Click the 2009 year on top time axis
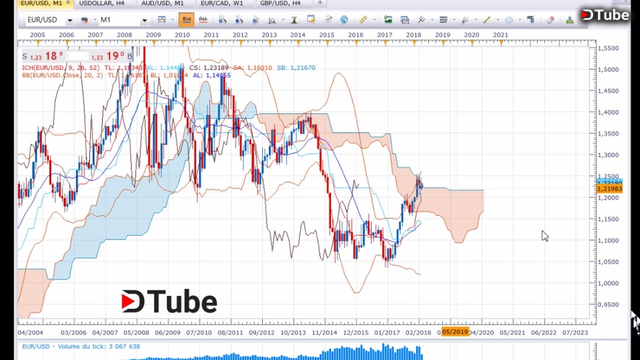The width and height of the screenshot is (640, 360). coord(153,35)
